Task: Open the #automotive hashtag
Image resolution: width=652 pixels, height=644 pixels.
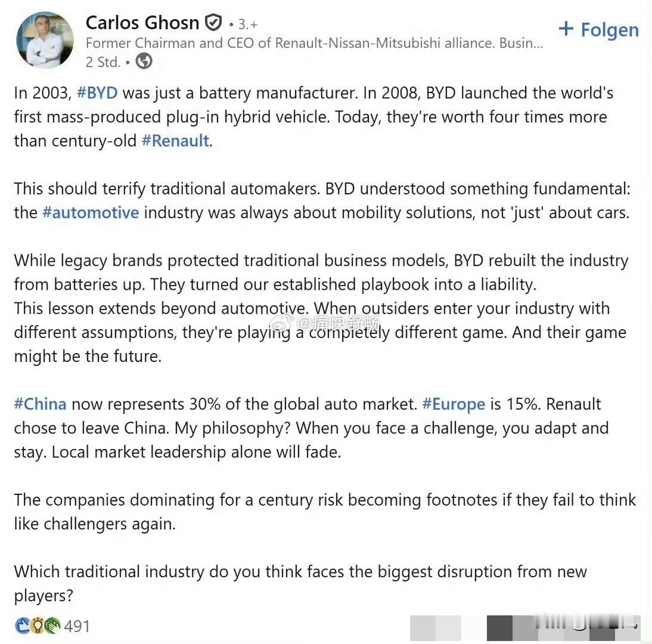Action: pos(91,212)
